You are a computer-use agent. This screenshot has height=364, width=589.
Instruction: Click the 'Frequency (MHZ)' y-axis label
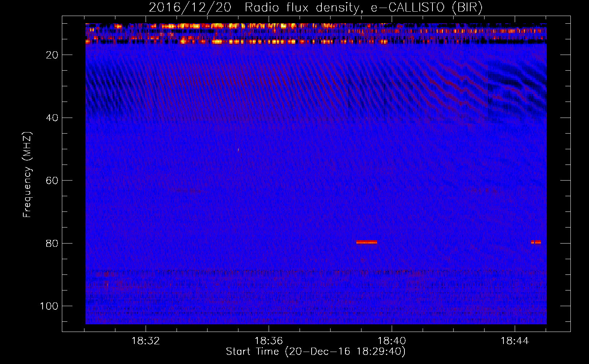click(27, 175)
